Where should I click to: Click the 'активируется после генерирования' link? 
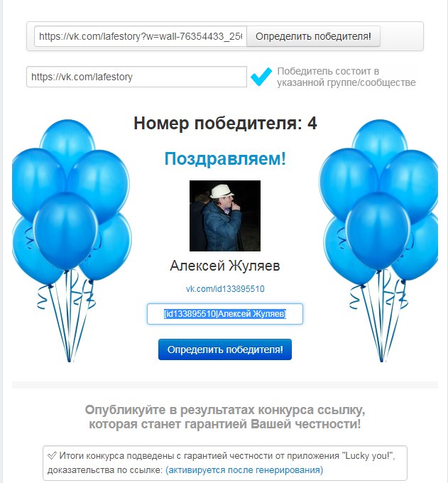[x=244, y=470]
